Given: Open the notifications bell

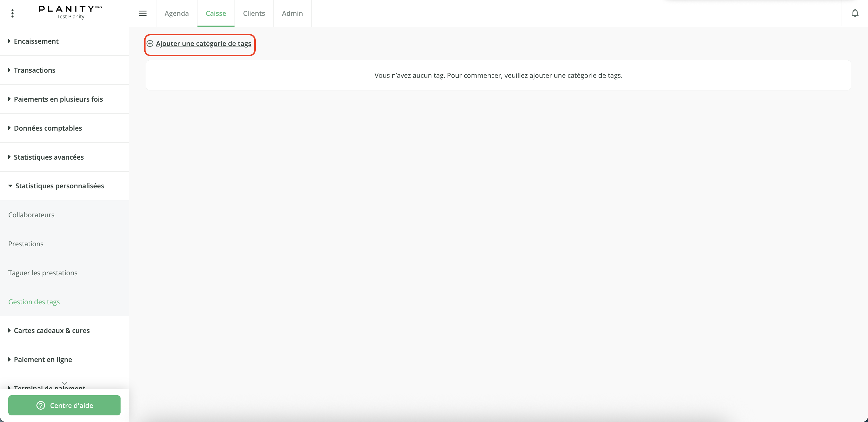Looking at the screenshot, I should click(x=855, y=13).
